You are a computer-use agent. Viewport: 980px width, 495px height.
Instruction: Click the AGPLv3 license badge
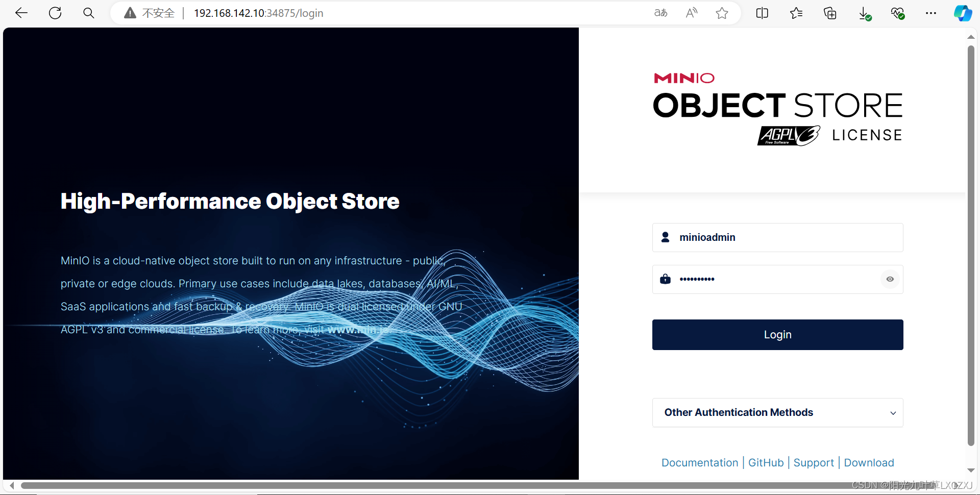789,136
